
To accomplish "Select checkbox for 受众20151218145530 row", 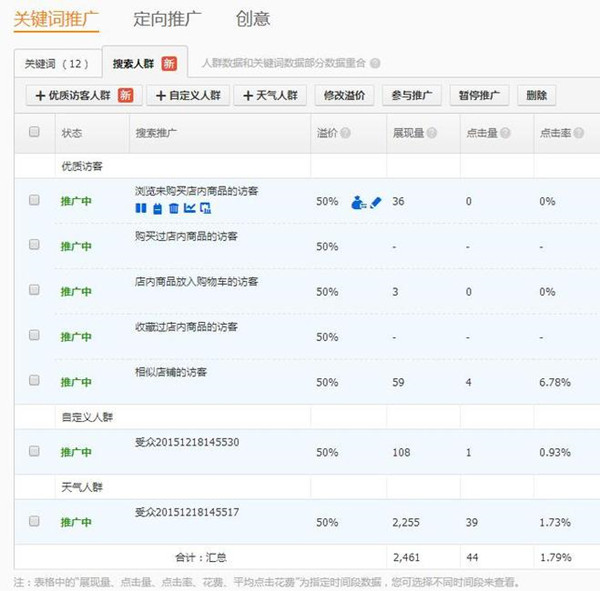I will (x=35, y=451).
